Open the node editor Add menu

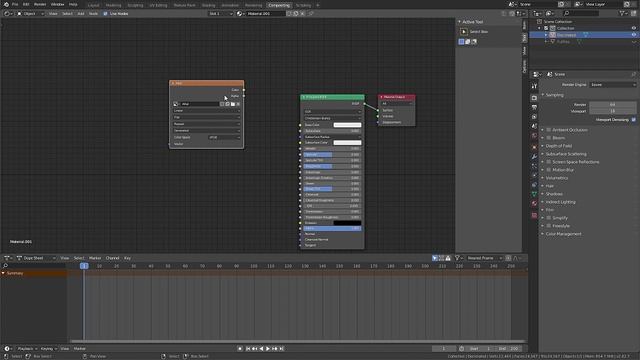pos(80,13)
